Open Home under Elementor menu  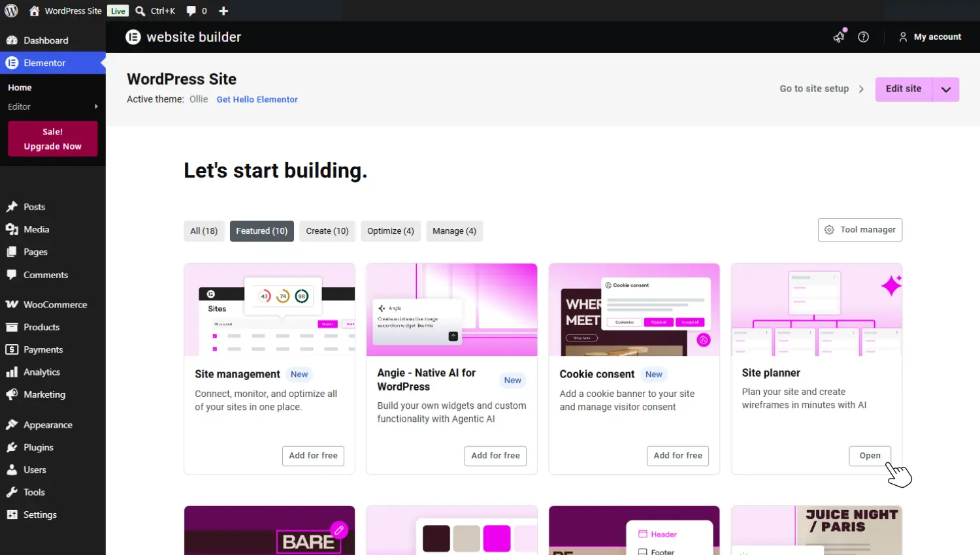(20, 87)
